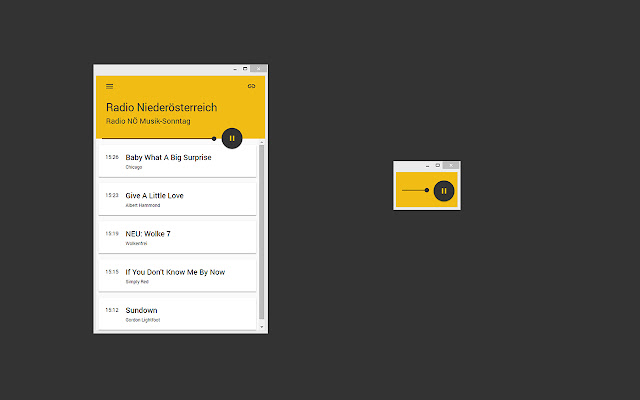This screenshot has width=640, height=400.
Task: Pause playback in the main radio window
Action: point(232,138)
